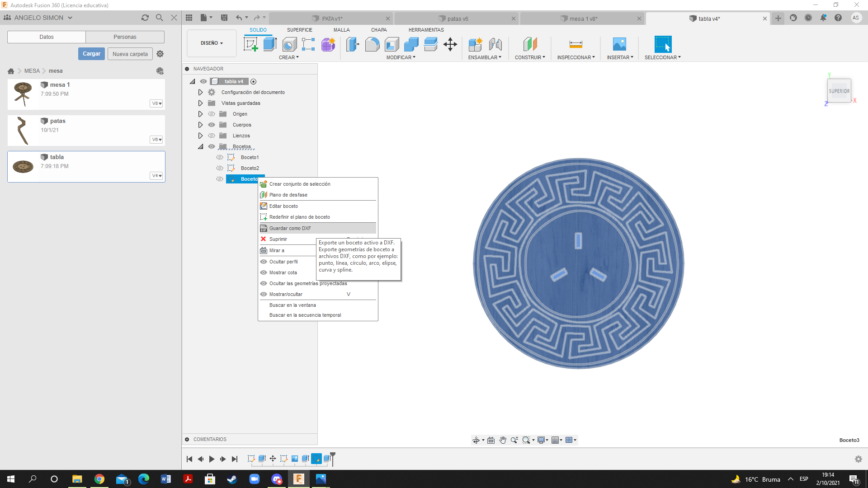Refresh the data panel
Screen dimensions: 868x488
pyautogui.click(x=145, y=18)
